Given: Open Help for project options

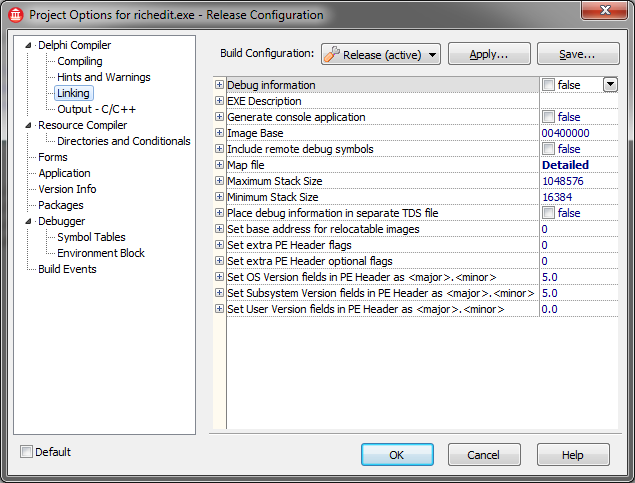Looking at the screenshot, I should tap(573, 455).
